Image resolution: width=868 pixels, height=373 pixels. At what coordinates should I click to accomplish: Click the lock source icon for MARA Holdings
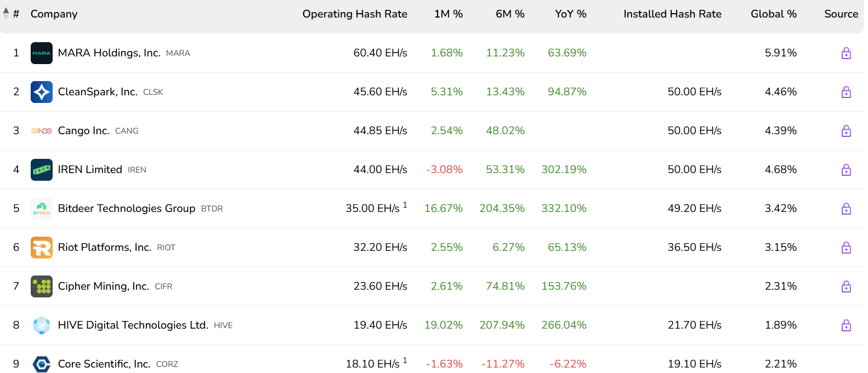click(x=846, y=53)
